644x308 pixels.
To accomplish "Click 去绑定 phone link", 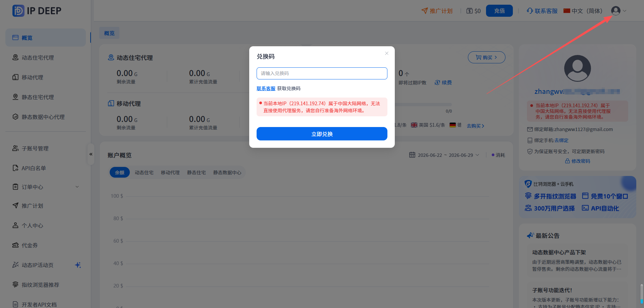I will [561, 140].
